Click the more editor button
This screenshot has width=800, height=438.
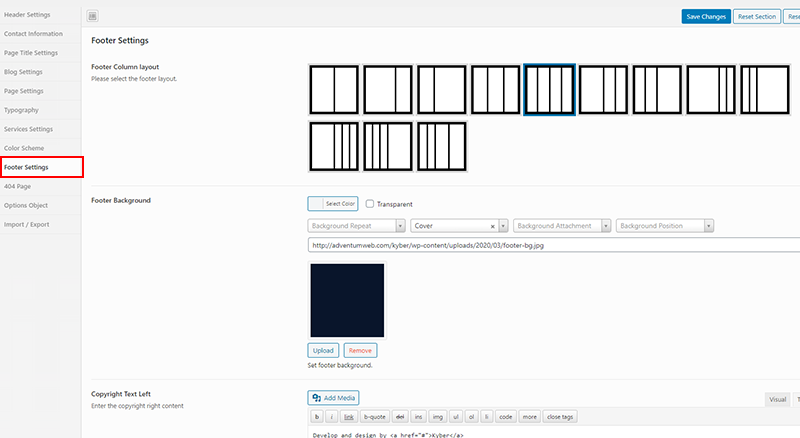530,417
